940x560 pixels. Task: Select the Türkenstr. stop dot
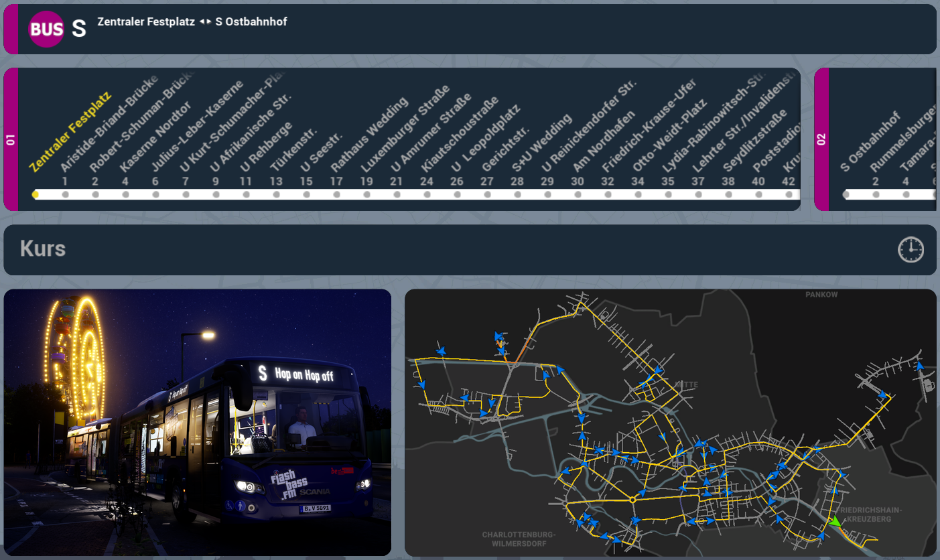pos(276,194)
